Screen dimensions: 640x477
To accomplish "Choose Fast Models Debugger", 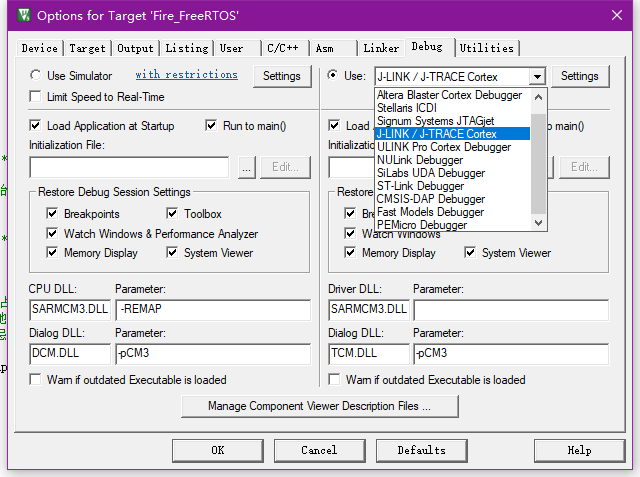I will coord(453,212).
